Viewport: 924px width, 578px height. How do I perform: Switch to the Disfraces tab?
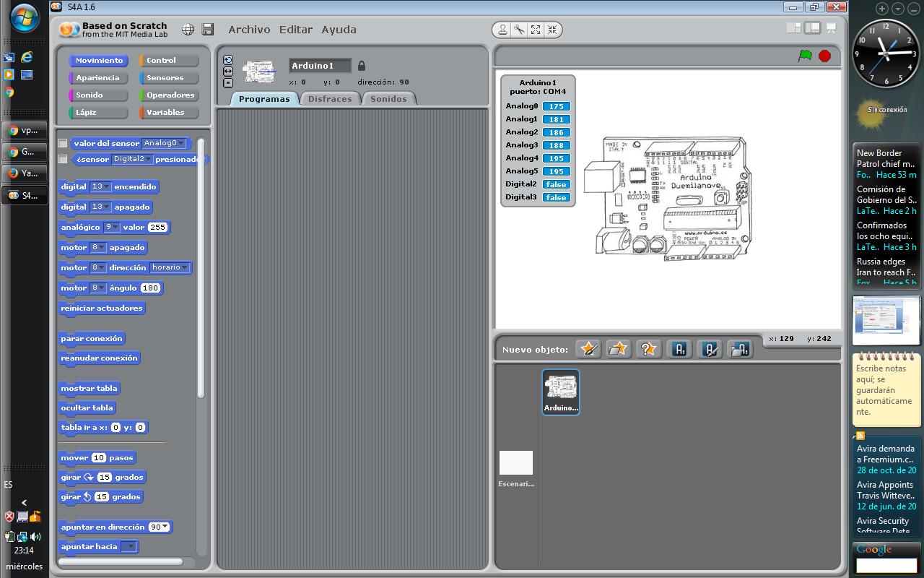330,98
